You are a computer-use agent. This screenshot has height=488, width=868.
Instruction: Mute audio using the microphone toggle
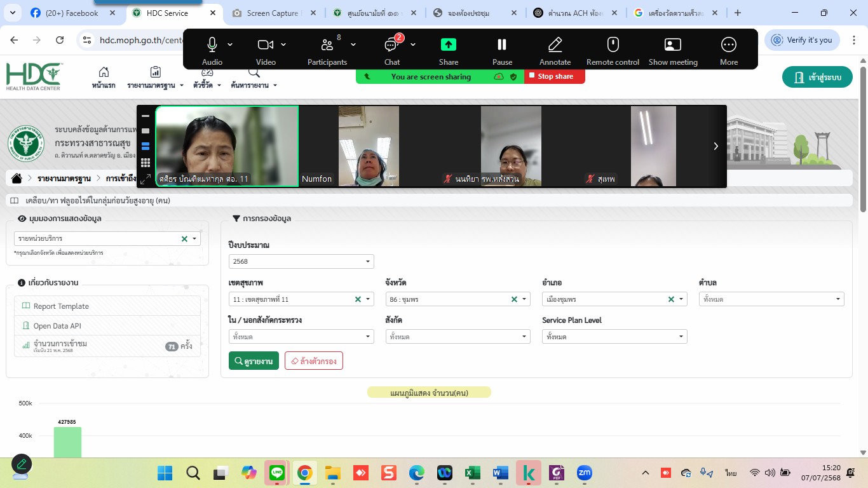click(212, 44)
